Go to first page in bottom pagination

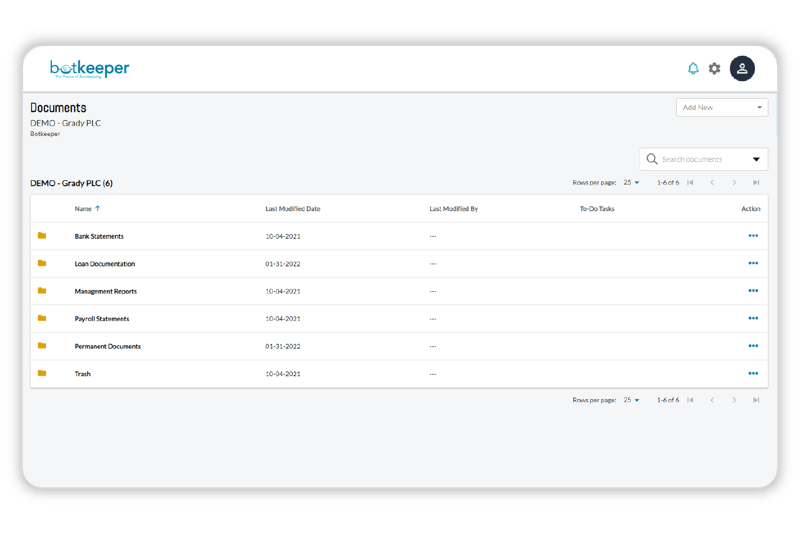pos(690,400)
